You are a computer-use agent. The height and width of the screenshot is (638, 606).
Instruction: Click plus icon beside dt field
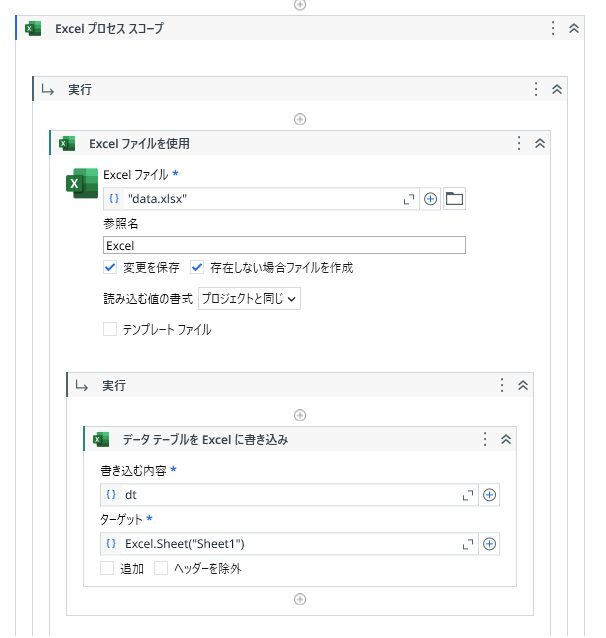pos(489,495)
